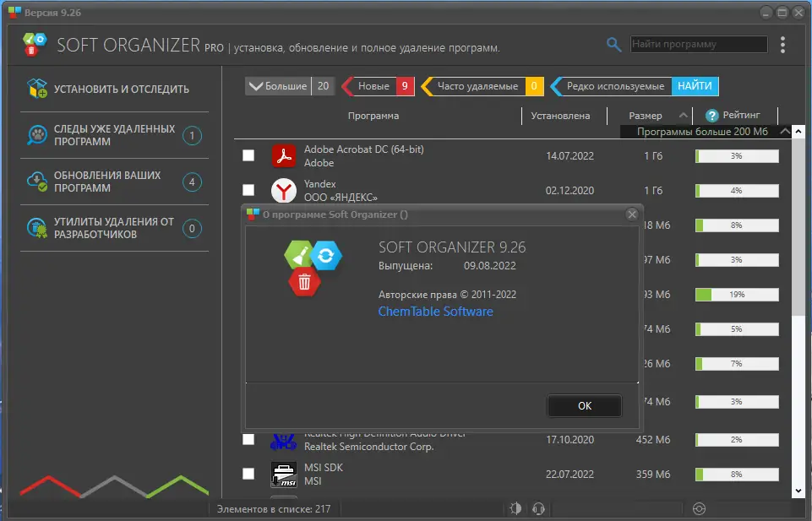Click Yandex's 4% rating bar
Screen dimensions: 812x521
point(737,190)
